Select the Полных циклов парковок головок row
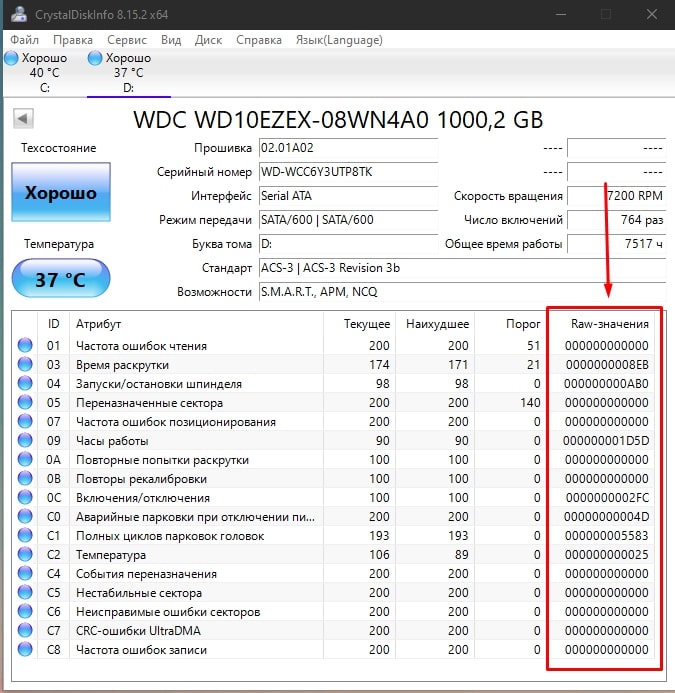Screen dimensions: 675x693 [x=335, y=535]
